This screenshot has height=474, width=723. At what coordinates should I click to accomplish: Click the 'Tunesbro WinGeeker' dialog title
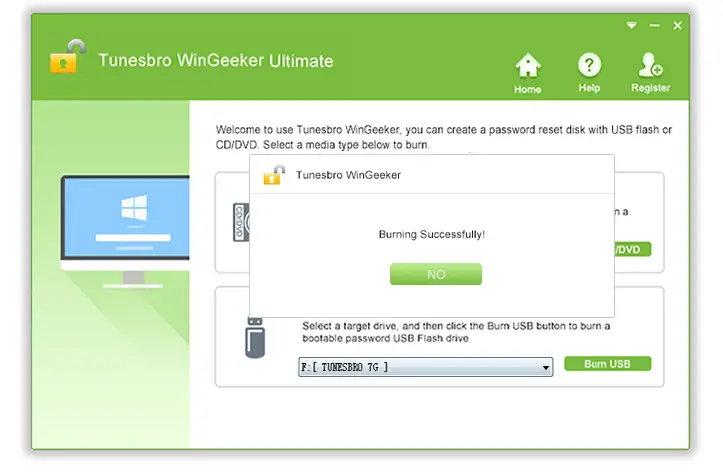point(348,175)
